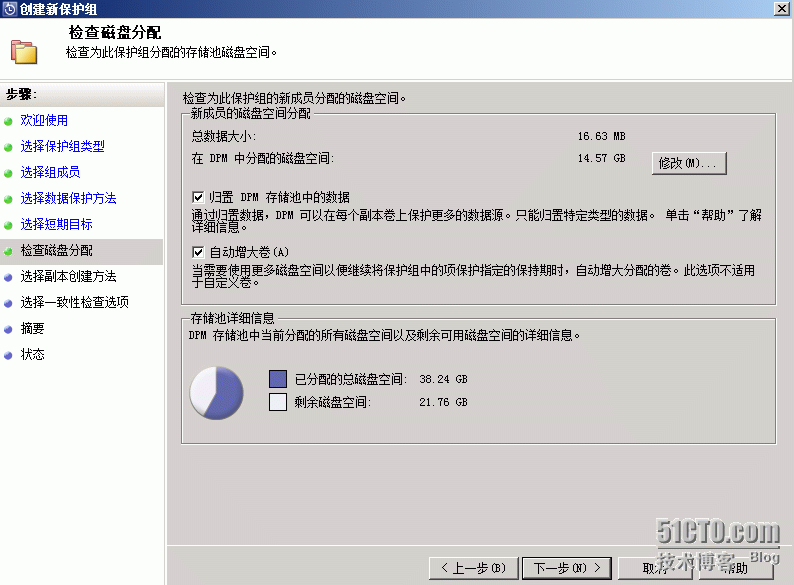Click the 存储池详细信息 group title
Viewport: 794px width, 585px height.
point(232,319)
